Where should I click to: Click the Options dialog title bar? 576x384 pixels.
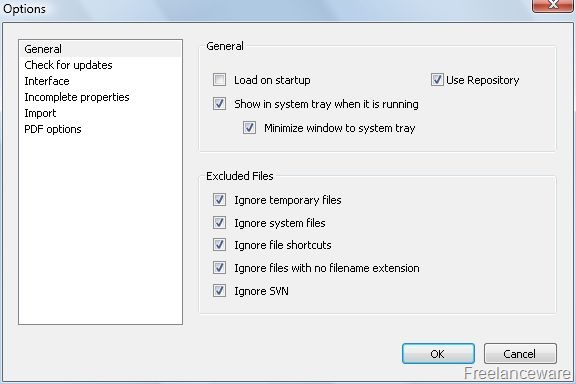[x=257, y=9]
